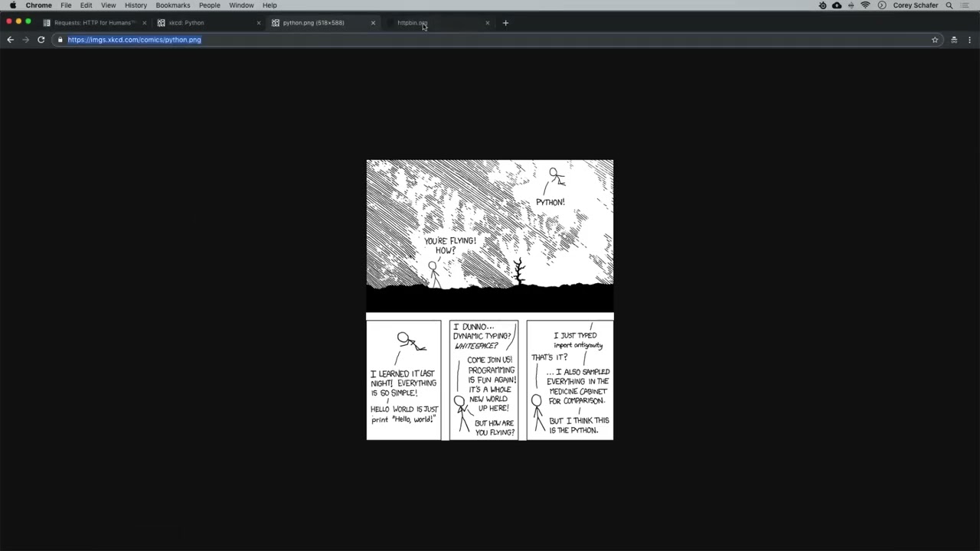
Task: Go back to the previous page
Action: pyautogui.click(x=10, y=40)
